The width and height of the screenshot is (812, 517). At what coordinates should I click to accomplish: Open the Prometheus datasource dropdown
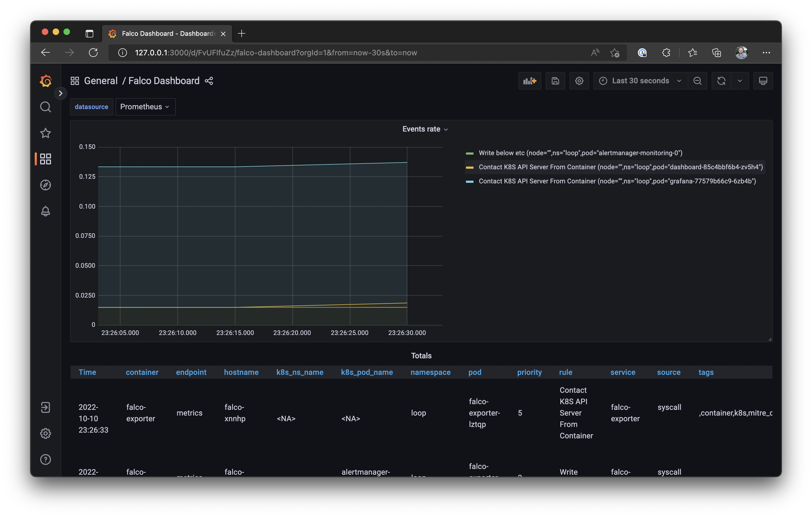point(145,107)
